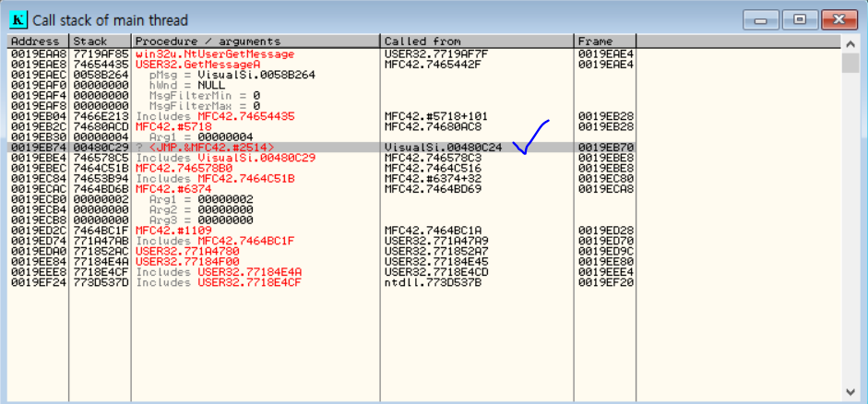
Task: Select the USER32.771A4780 procedure row
Action: coord(424,251)
